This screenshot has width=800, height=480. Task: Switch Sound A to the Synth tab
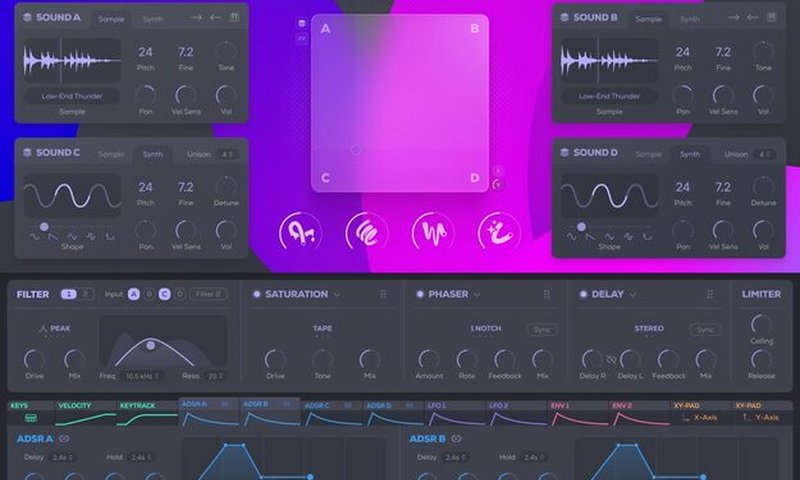pyautogui.click(x=152, y=18)
